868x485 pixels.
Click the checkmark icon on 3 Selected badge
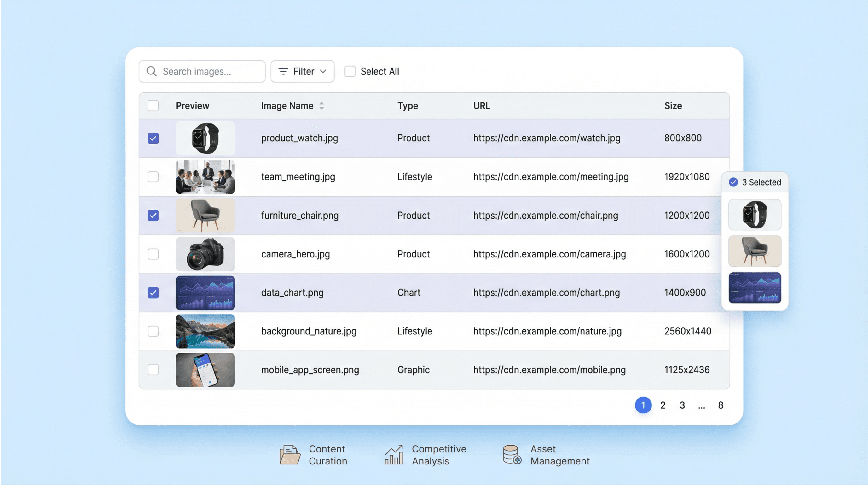(733, 182)
